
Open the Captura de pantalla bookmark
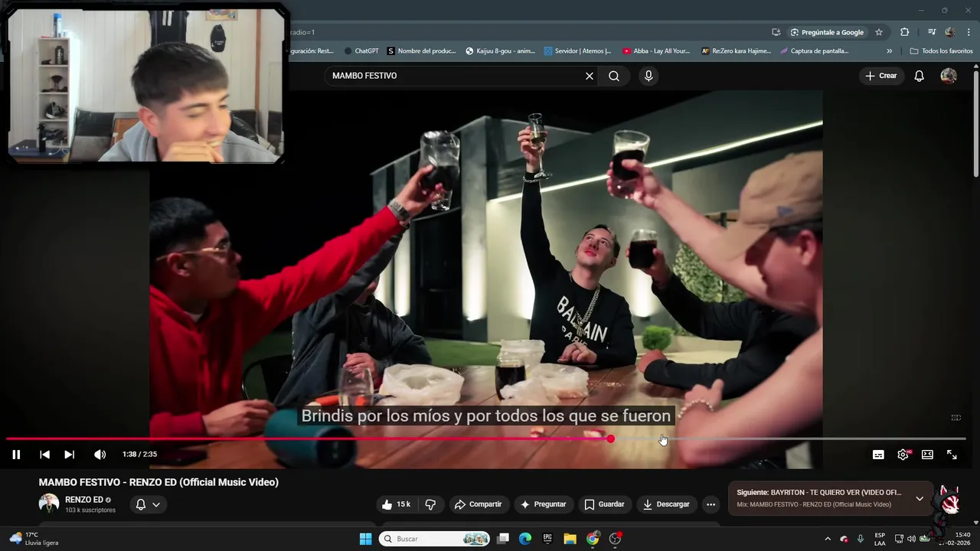click(814, 51)
